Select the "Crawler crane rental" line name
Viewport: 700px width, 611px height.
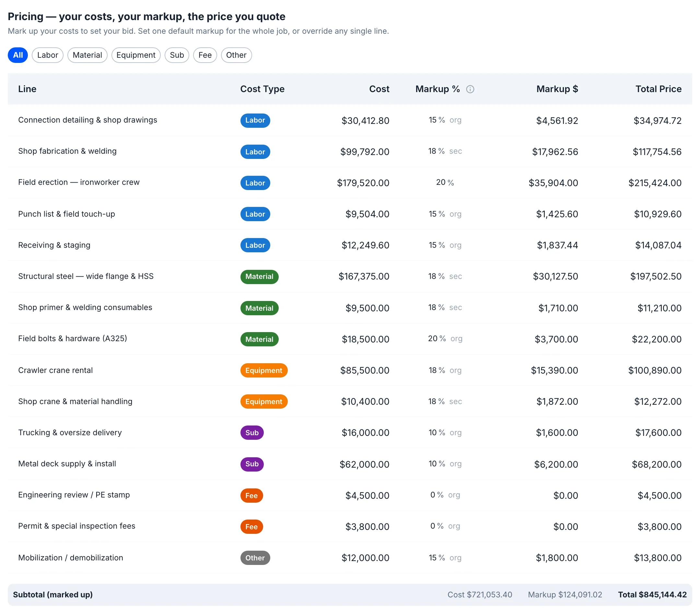point(55,370)
